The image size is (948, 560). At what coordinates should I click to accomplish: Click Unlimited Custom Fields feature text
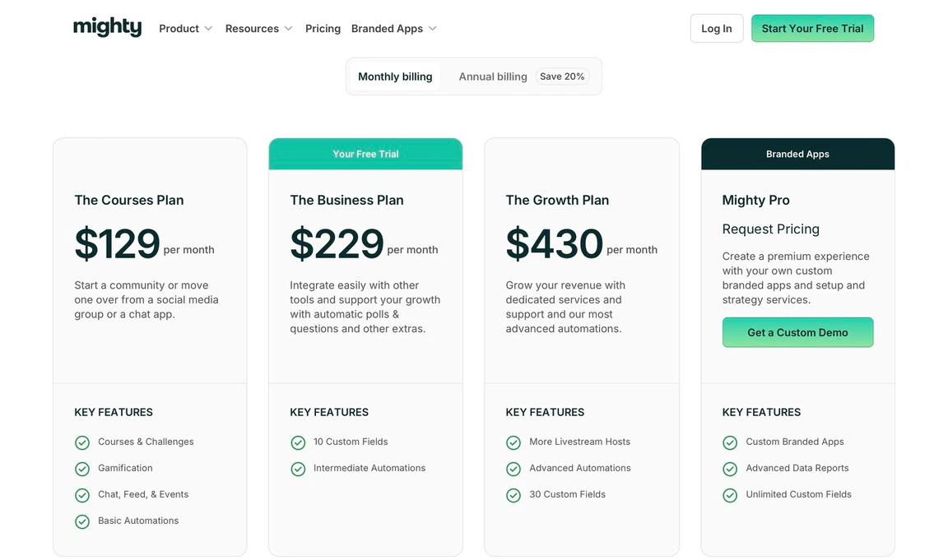(798, 494)
